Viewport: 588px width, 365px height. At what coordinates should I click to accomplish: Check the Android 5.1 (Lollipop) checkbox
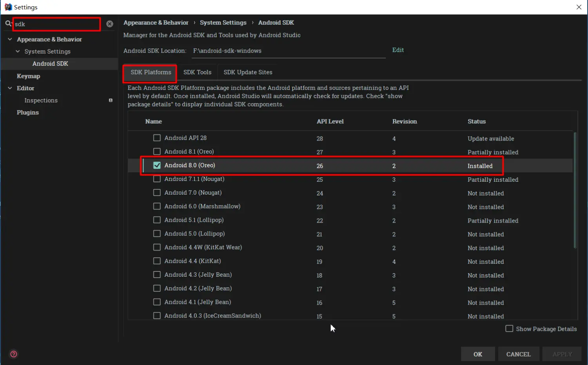coord(157,220)
